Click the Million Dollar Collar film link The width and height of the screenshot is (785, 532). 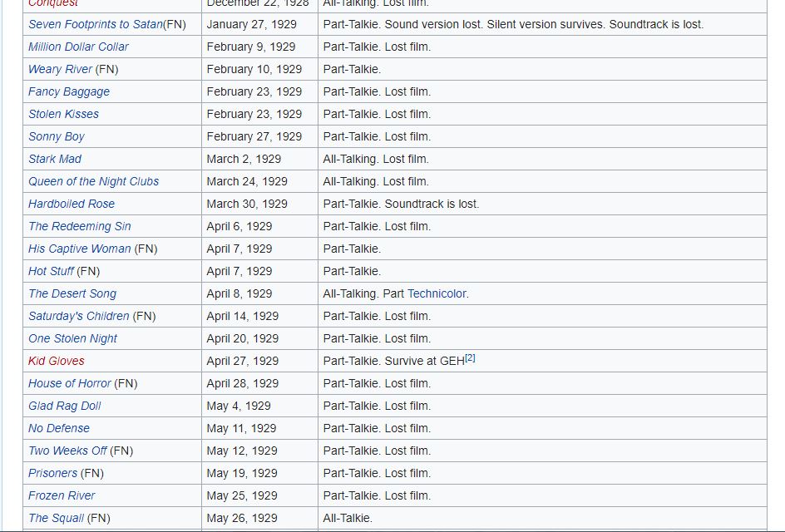[x=78, y=47]
